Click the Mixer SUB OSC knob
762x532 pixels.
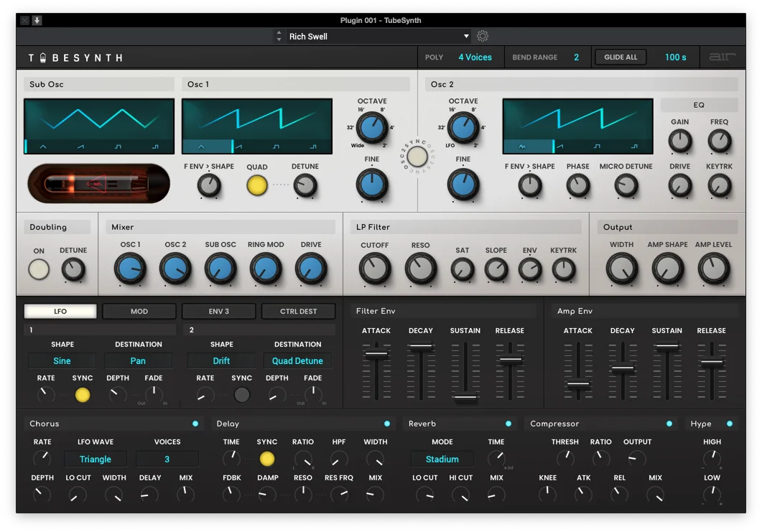(x=220, y=269)
